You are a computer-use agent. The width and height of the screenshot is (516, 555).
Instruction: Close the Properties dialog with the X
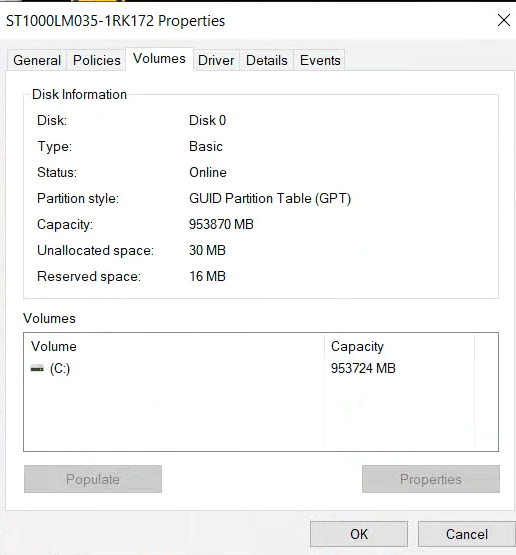click(504, 21)
